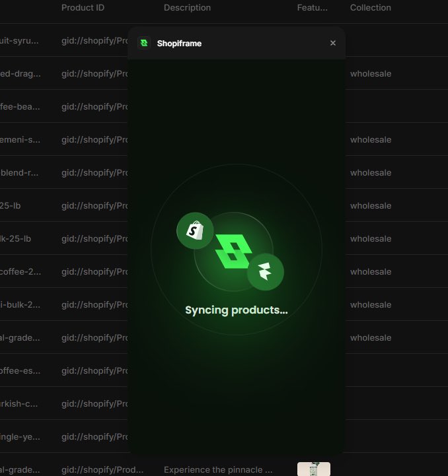448x476 pixels.
Task: Click the Shopify bag icon
Action: (195, 230)
